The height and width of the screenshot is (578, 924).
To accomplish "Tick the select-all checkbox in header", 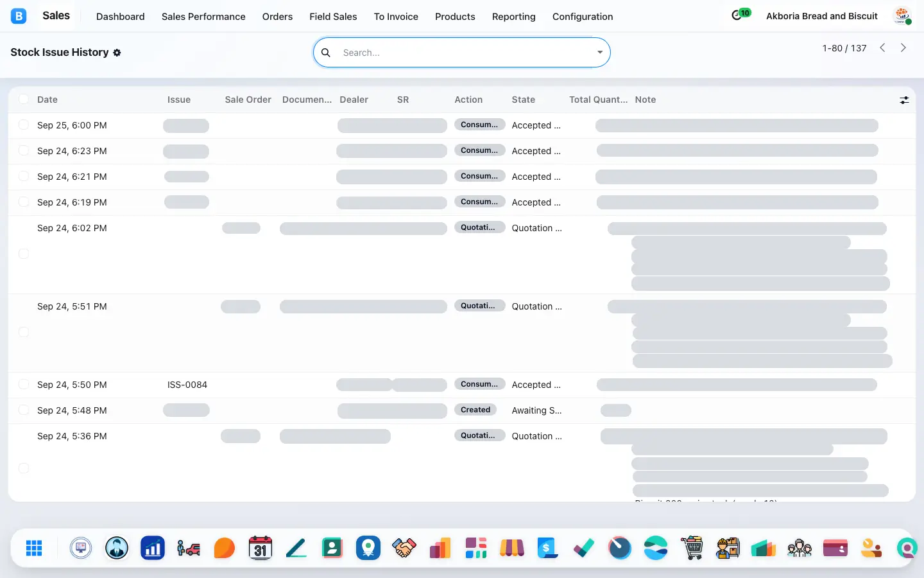I will [24, 99].
